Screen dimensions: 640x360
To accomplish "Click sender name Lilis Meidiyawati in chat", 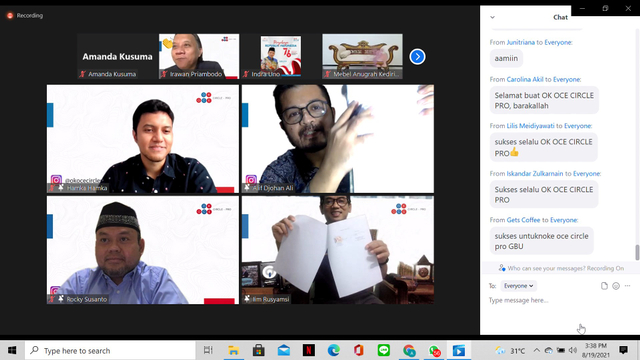I will coord(530,126).
